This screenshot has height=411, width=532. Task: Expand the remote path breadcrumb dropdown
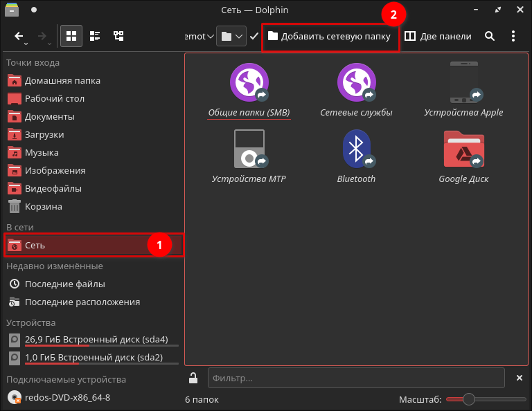pos(211,36)
